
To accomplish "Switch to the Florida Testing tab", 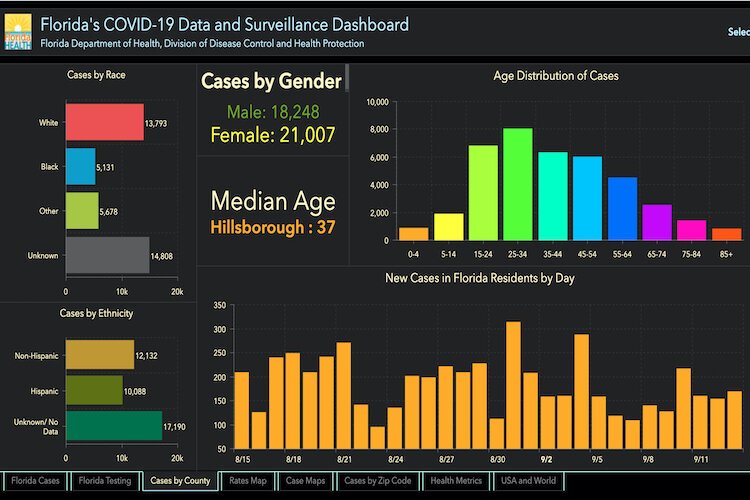I will pyautogui.click(x=105, y=481).
